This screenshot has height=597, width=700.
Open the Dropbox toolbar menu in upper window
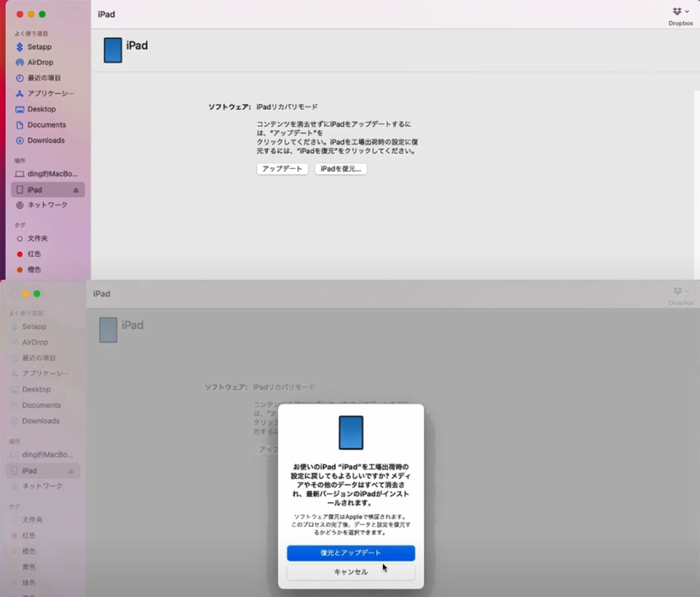(681, 17)
